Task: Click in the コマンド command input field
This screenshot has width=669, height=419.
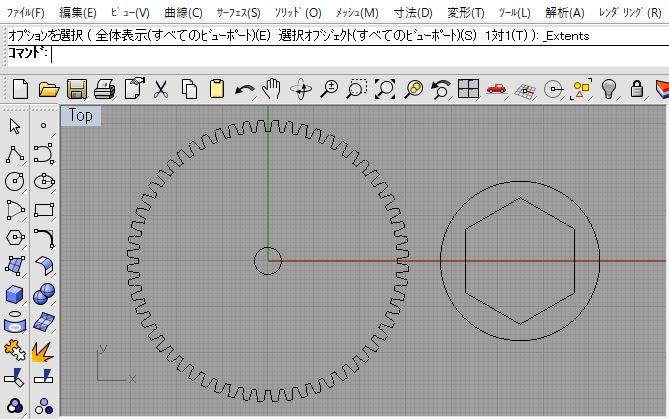Action: [x=358, y=55]
